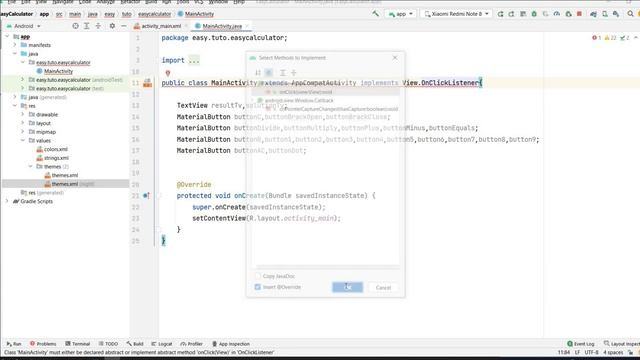Click the Sync Project with Gradle Files icon
This screenshot has height=360, width=640.
pos(593,14)
